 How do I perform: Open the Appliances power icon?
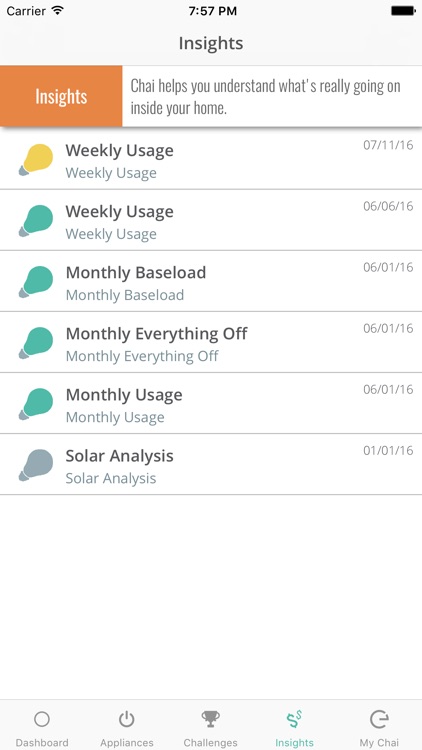point(126,719)
